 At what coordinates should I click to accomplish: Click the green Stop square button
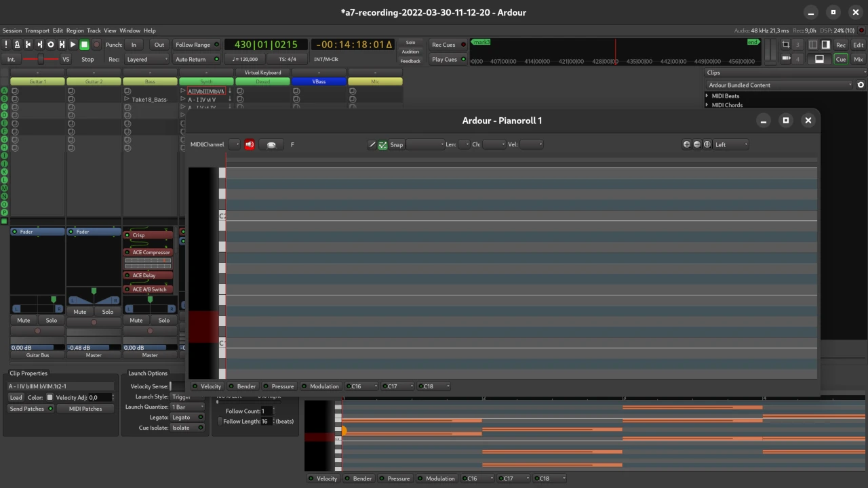[x=84, y=45]
